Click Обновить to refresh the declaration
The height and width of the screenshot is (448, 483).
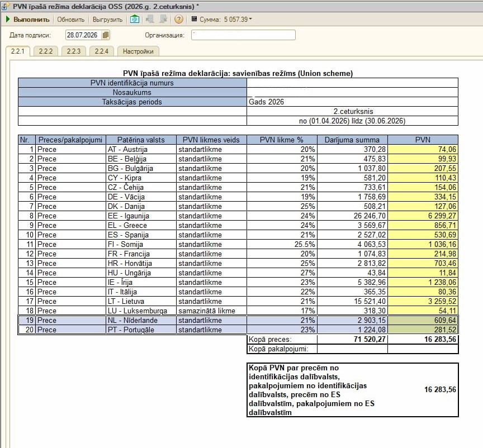coord(71,20)
